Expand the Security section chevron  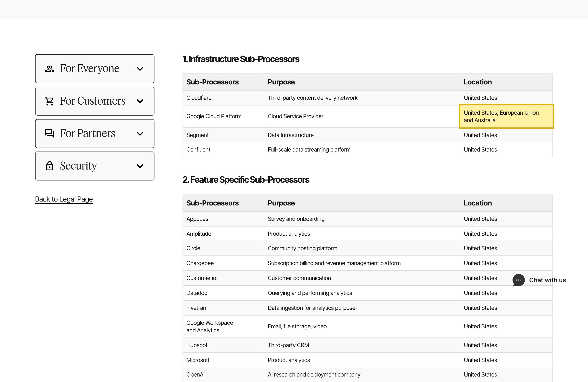tap(140, 166)
